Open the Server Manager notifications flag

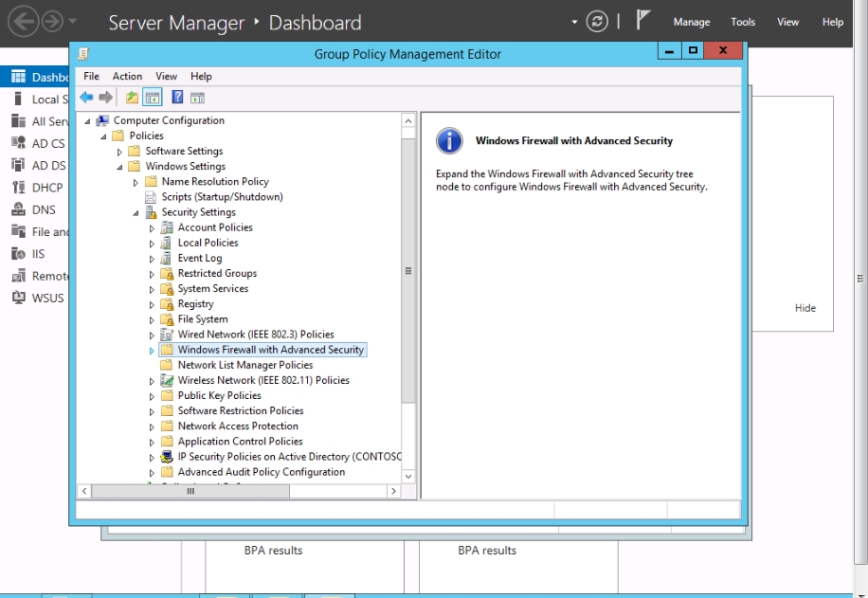pos(643,22)
